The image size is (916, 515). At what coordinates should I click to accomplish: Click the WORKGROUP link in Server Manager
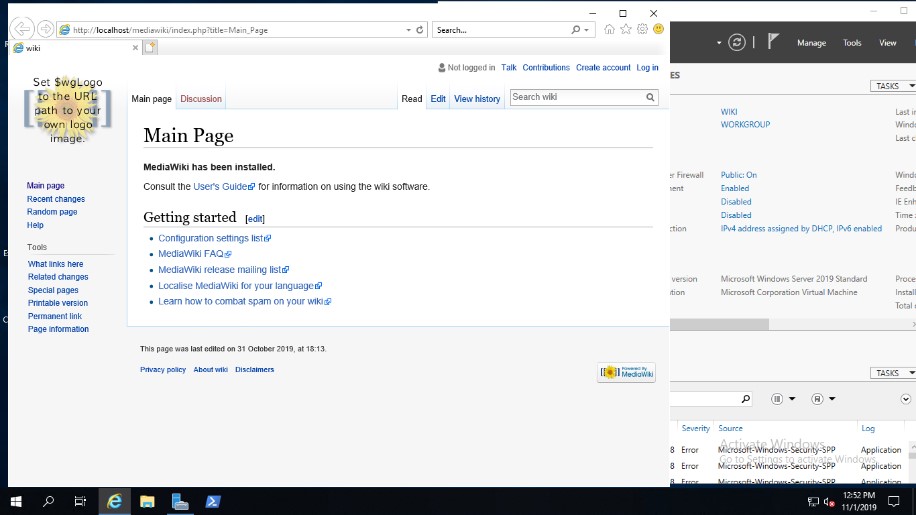tap(745, 124)
